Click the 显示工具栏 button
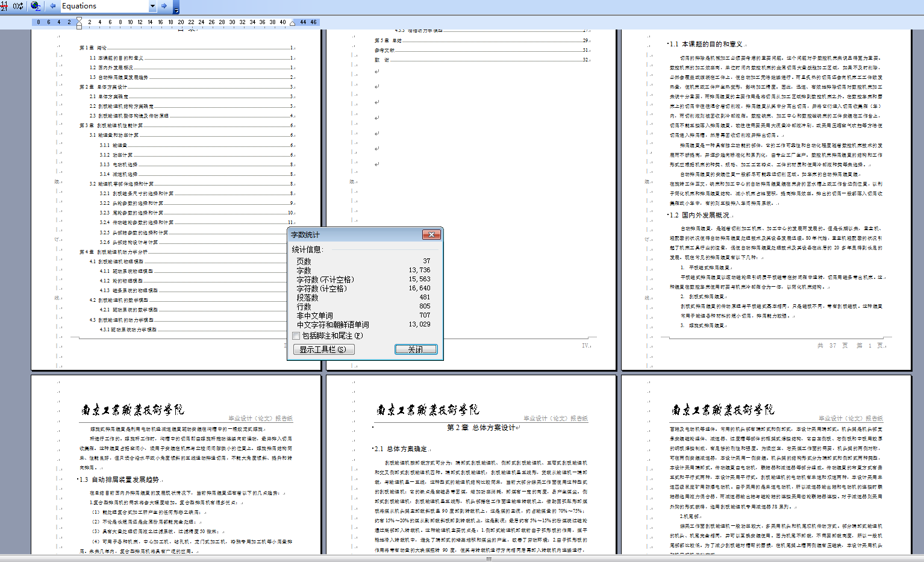Screen dimensions: 924x562 [323, 349]
